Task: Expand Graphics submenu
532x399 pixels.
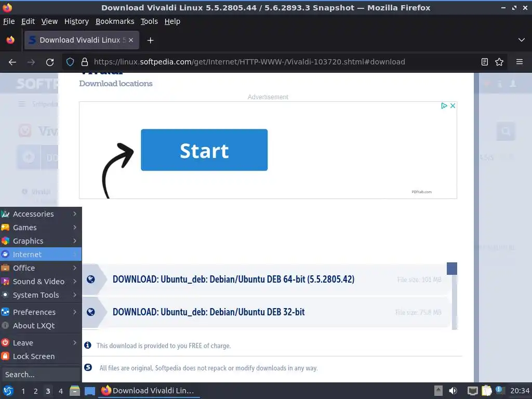Action: (41, 241)
